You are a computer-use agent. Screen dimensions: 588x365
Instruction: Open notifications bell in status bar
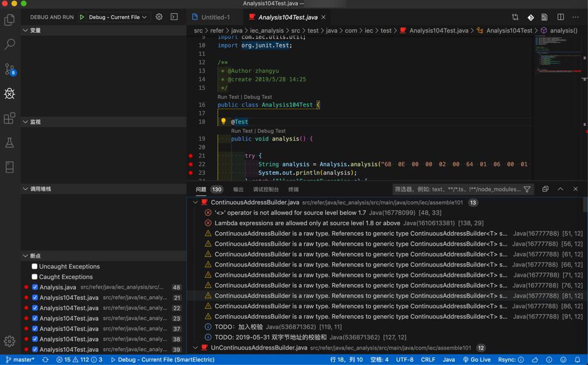pos(578,360)
